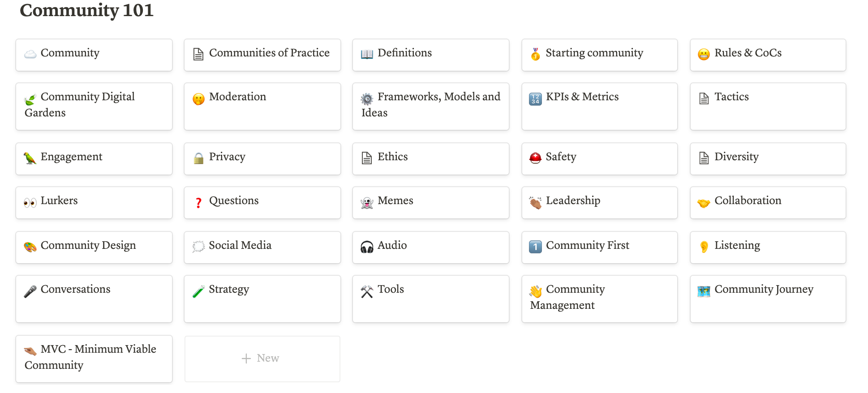Open the Communities of Practice page
The width and height of the screenshot is (868, 393).
pos(262,55)
